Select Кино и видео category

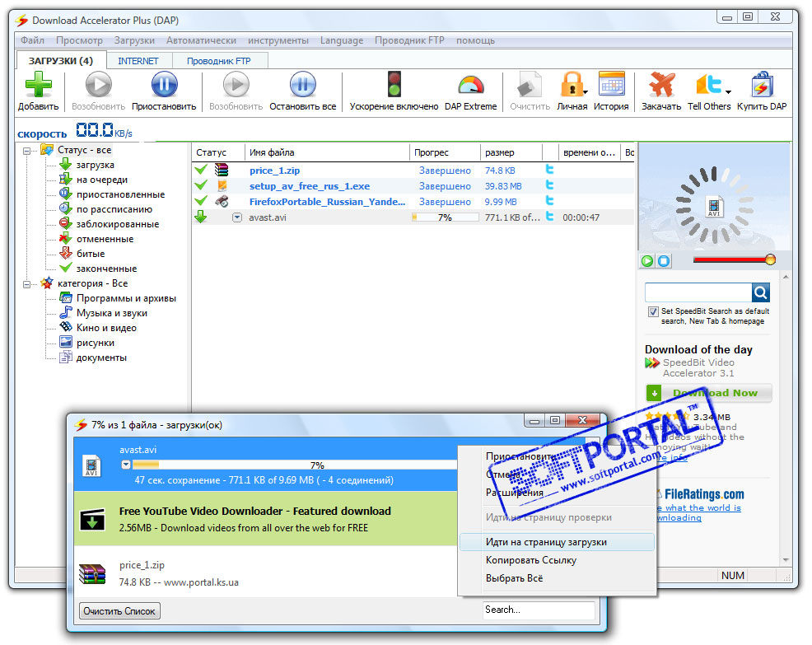point(107,328)
